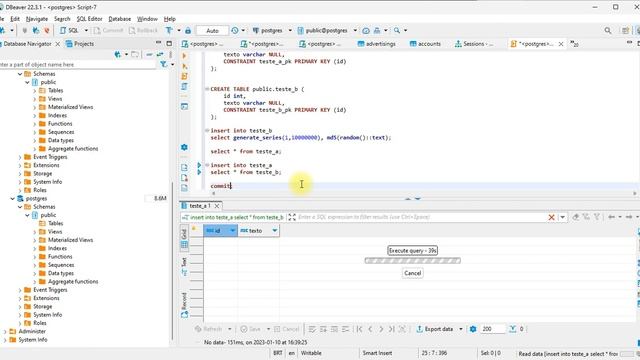Click the expand filter panel icon
Viewport: 640px width, 360px height.
click(x=292, y=217)
